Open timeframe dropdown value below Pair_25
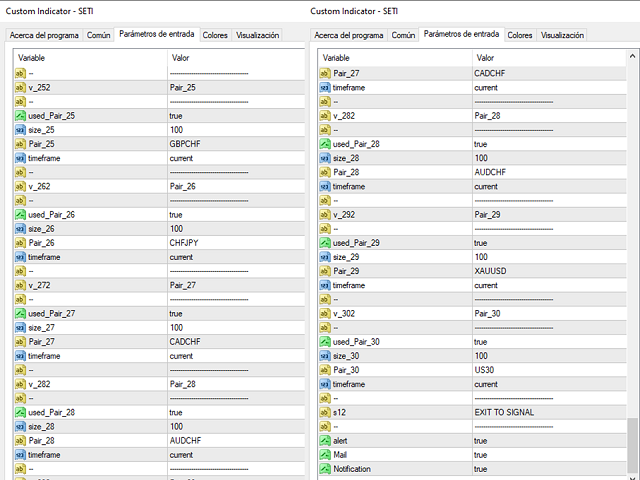 point(236,158)
